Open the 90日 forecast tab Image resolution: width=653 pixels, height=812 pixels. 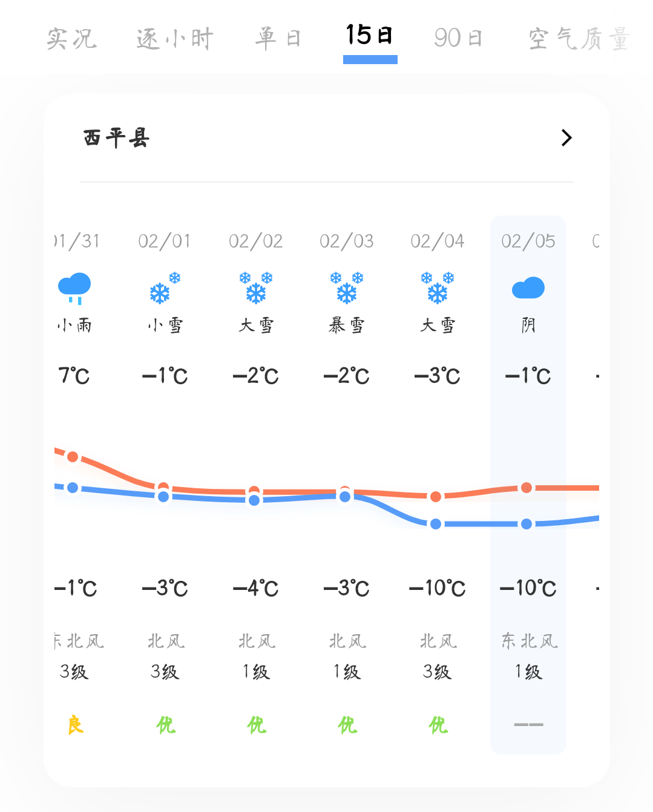[x=458, y=39]
